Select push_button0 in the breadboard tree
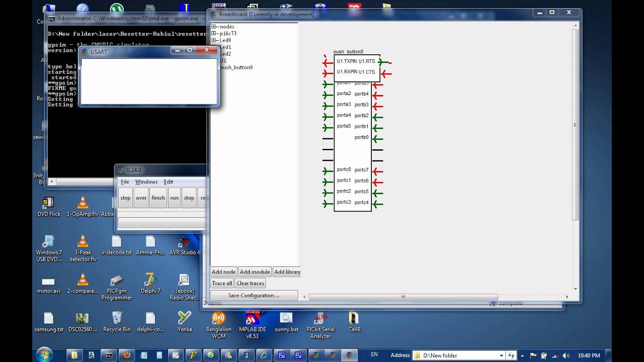The width and height of the screenshot is (644, 362). pos(236,67)
